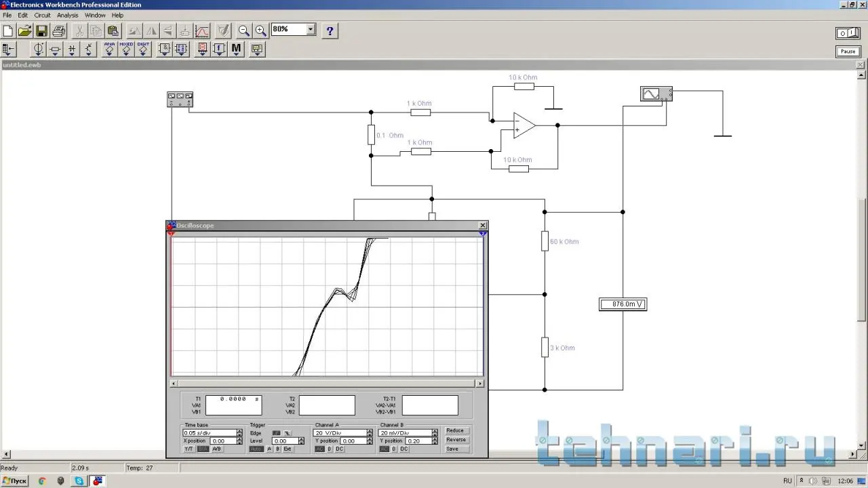The image size is (868, 488).
Task: Open the Diodes parts bin
Action: [73, 49]
